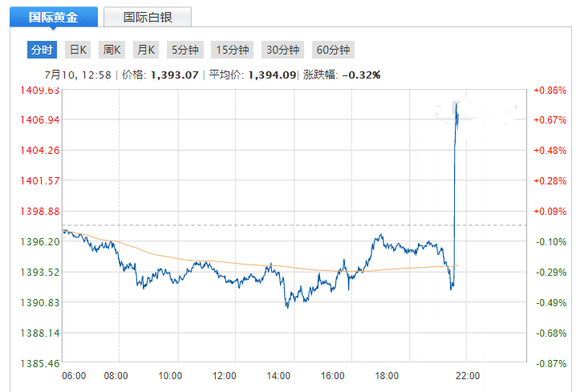Click the dashed previous-close reference line

click(x=241, y=225)
